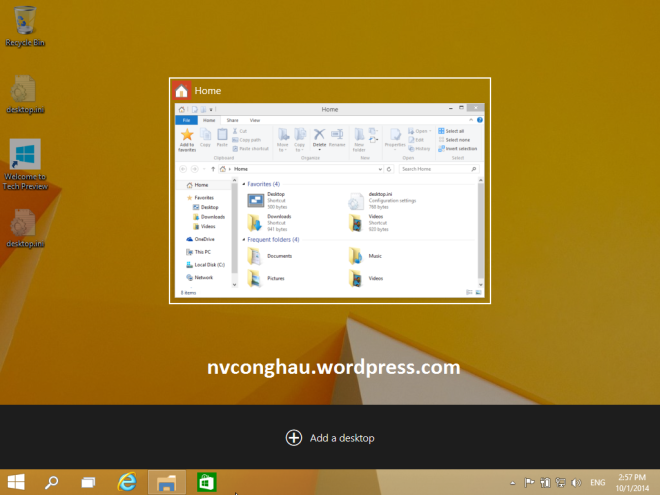This screenshot has width=660, height=495.
Task: Click Add to favorites star icon
Action: click(187, 140)
